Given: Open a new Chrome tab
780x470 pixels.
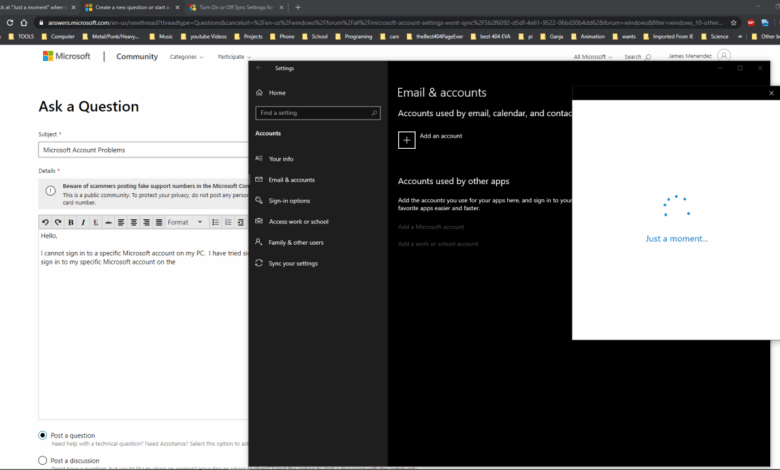Looking at the screenshot, I should [298, 7].
